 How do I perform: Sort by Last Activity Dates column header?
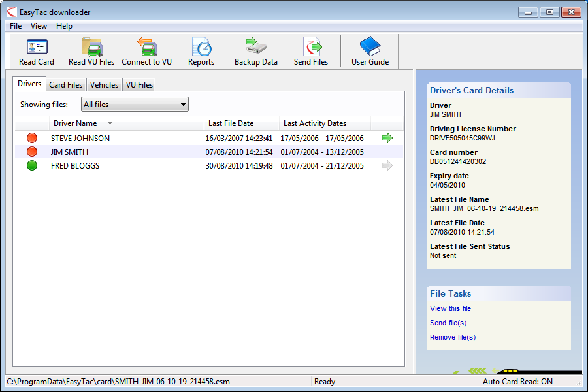point(325,123)
